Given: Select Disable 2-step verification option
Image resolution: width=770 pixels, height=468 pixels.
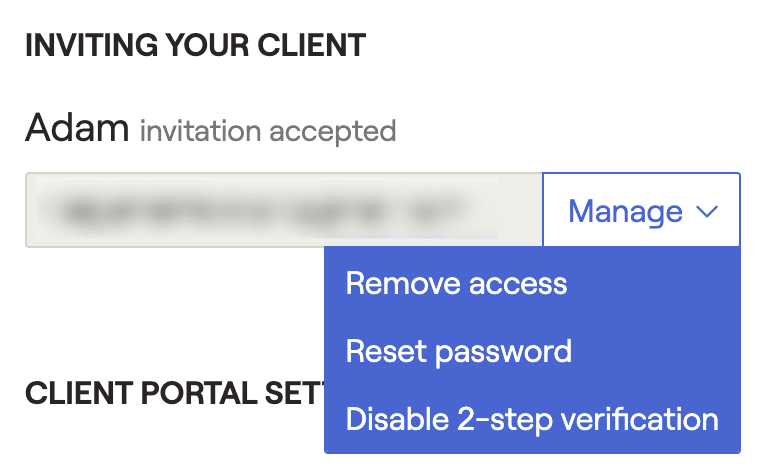Looking at the screenshot, I should [x=532, y=419].
